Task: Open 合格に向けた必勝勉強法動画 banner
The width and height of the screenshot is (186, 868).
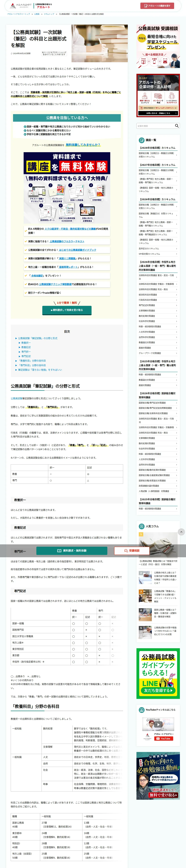Action: (x=158, y=776)
